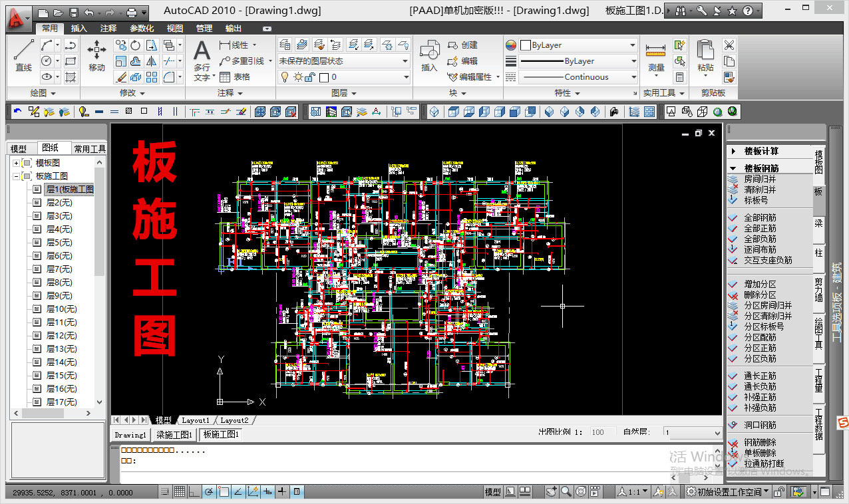
Task: Open the 自然层 dropdown
Action: coord(692,432)
